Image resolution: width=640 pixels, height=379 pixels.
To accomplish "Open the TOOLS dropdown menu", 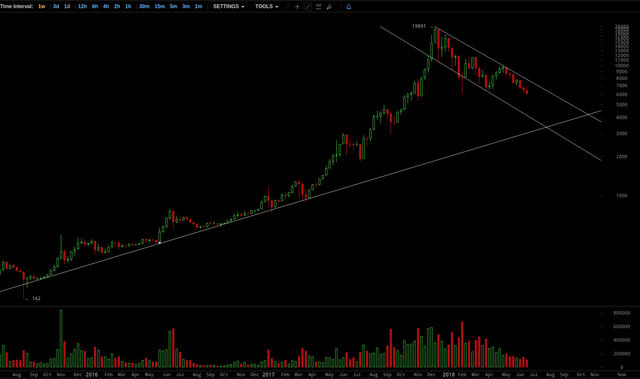I will pyautogui.click(x=267, y=7).
